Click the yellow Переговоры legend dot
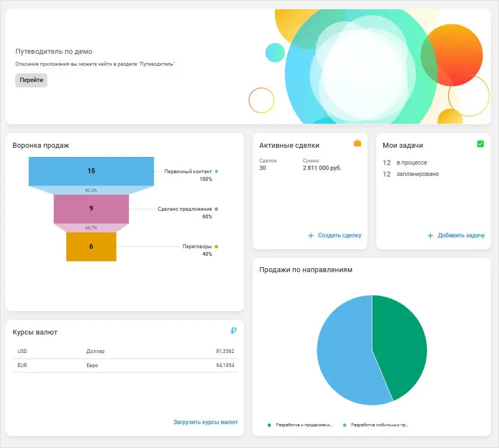Viewport: 499px width, 448px height. pyautogui.click(x=216, y=247)
